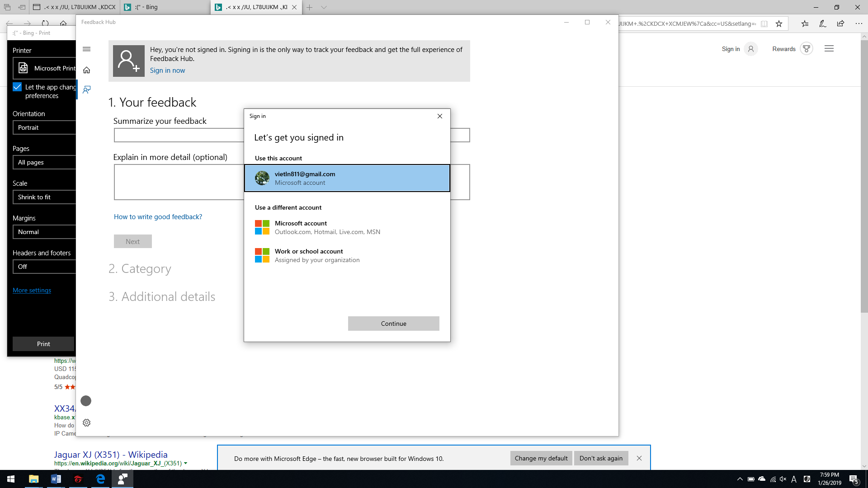Select the feedback icon in sidebar
The image size is (868, 488).
click(86, 89)
